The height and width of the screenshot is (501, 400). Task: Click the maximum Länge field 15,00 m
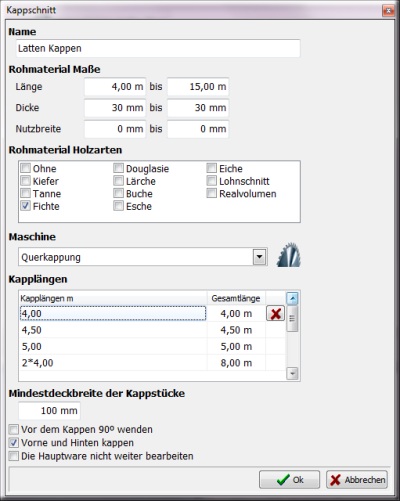[198, 87]
